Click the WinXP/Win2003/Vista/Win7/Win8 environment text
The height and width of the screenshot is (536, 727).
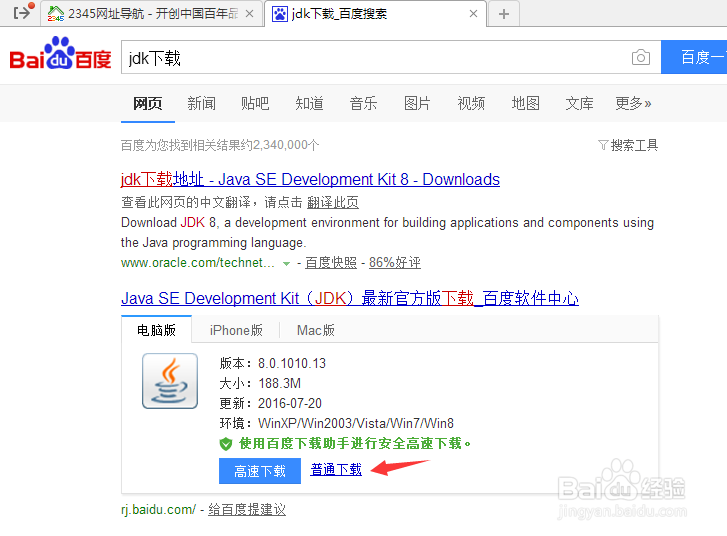(356, 423)
